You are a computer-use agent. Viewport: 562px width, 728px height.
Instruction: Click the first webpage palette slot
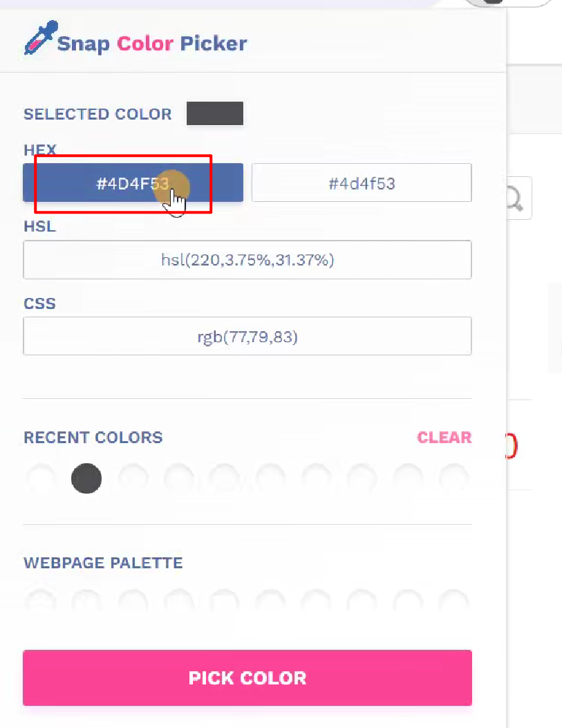[x=41, y=601]
